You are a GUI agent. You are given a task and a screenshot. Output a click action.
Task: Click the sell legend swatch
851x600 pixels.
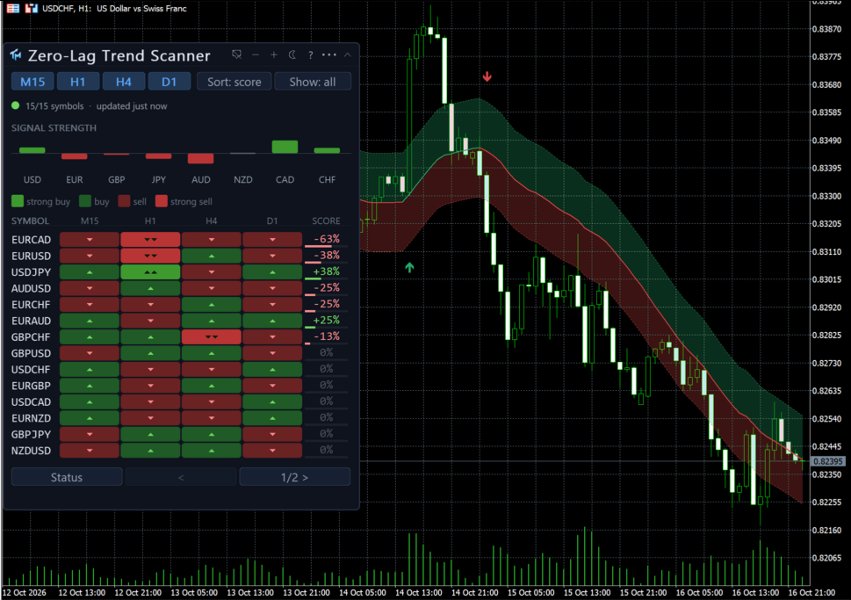pyautogui.click(x=124, y=201)
